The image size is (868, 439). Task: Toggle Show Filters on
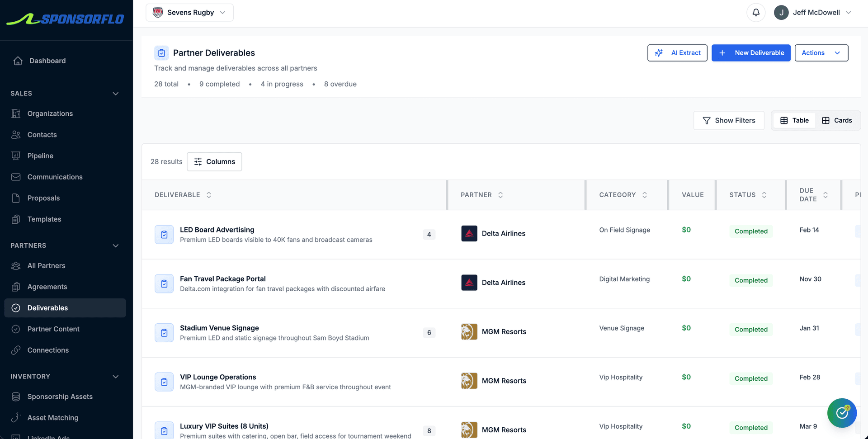729,120
